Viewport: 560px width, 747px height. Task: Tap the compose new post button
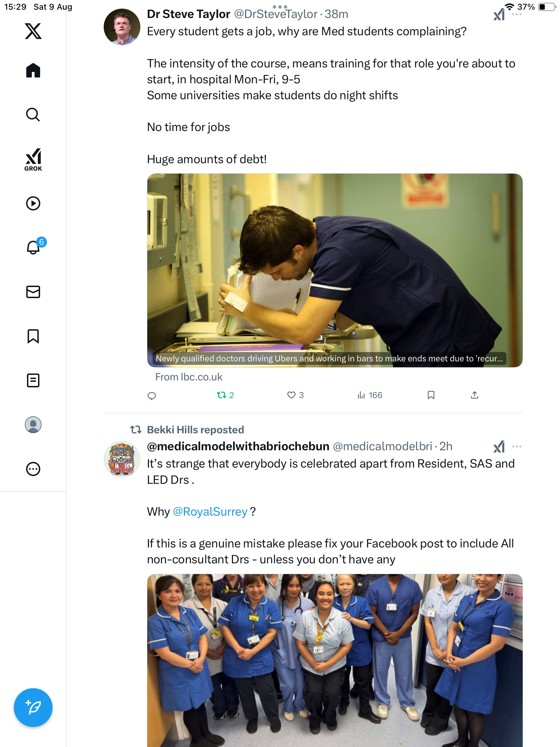coord(33,708)
